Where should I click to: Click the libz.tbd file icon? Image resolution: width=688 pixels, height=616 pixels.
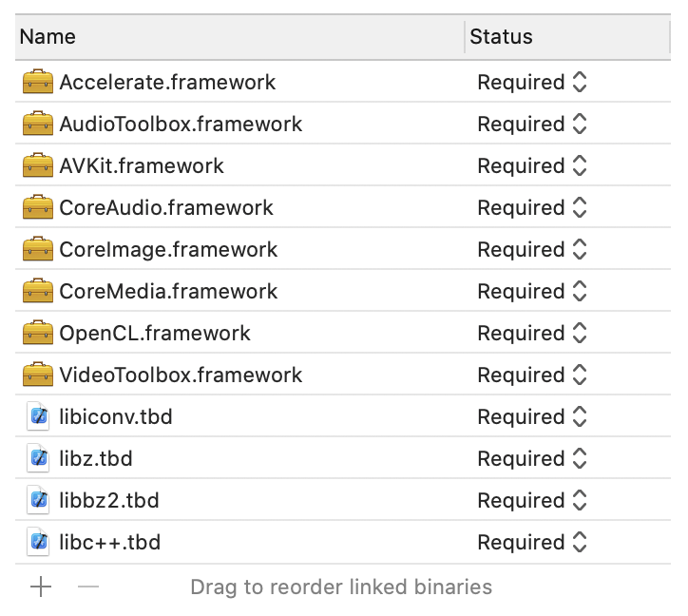[38, 459]
